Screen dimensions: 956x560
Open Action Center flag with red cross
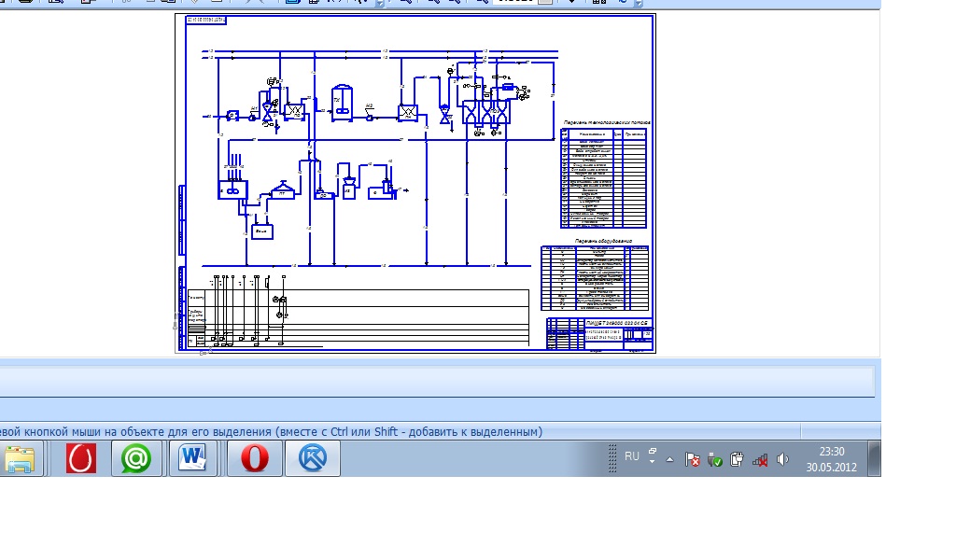point(693,459)
